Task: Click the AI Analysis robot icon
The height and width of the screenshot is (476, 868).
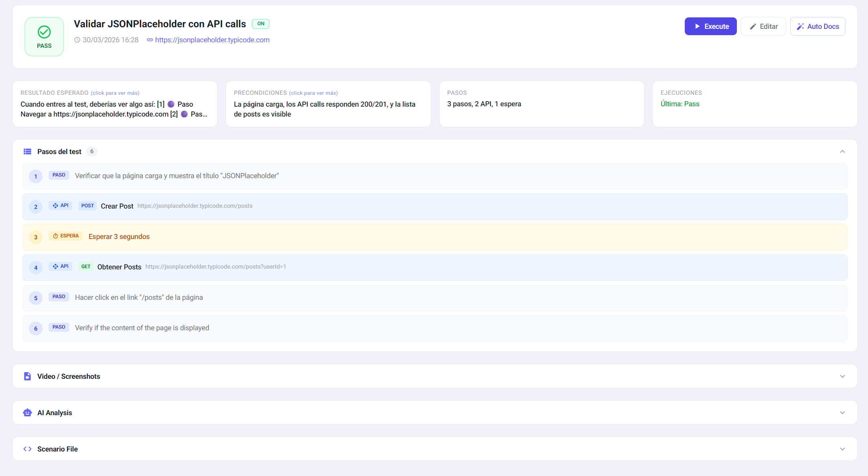Action: point(27,412)
